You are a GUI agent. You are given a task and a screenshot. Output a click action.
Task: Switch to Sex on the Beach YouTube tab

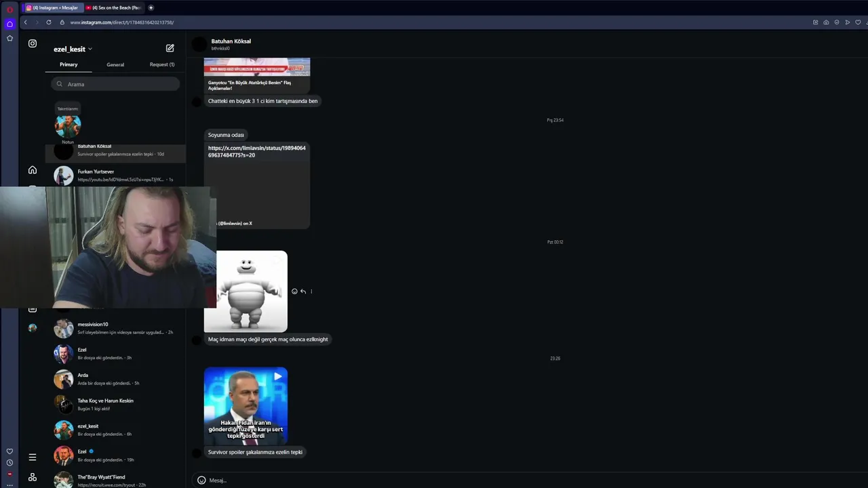coord(113,7)
